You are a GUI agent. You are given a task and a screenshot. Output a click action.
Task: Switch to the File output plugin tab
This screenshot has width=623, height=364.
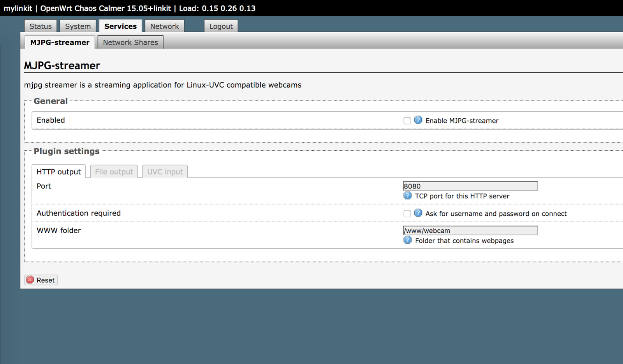[x=114, y=172]
